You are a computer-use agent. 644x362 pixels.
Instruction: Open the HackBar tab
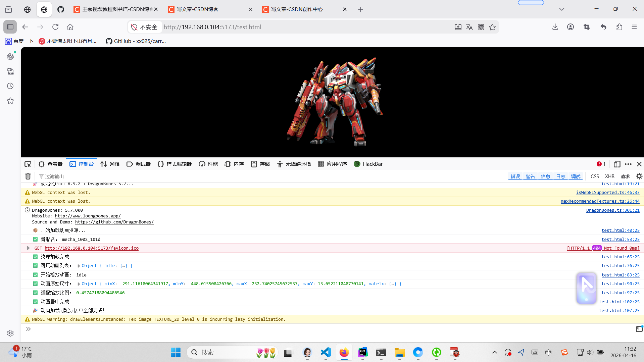[x=368, y=164]
